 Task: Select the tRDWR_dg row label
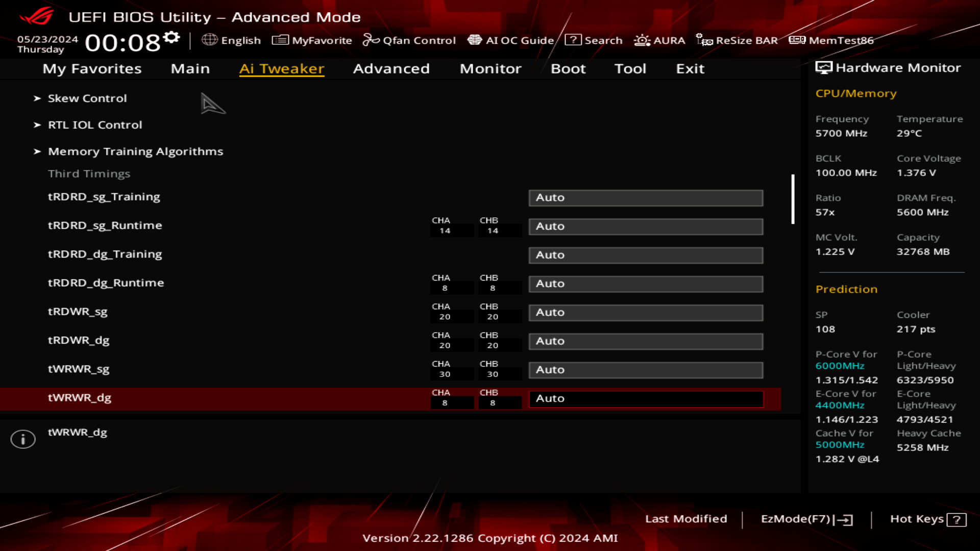click(x=79, y=340)
